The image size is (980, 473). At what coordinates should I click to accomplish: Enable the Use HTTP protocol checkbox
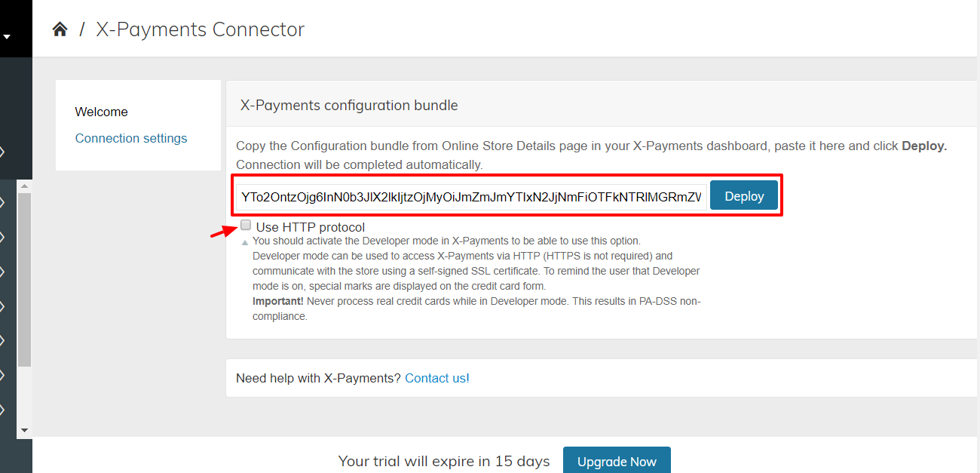coord(246,226)
